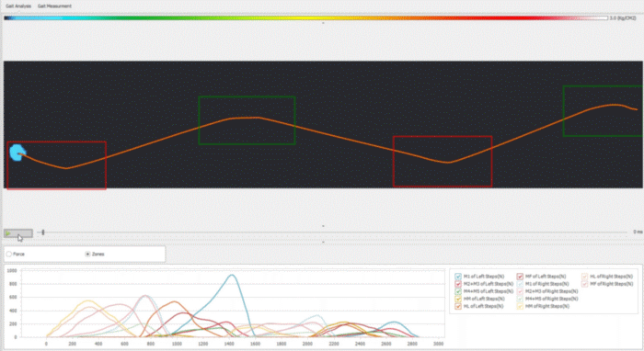Toggle HM of Left Steps(N) checkbox
The height and width of the screenshot is (351, 644).
(x=458, y=299)
